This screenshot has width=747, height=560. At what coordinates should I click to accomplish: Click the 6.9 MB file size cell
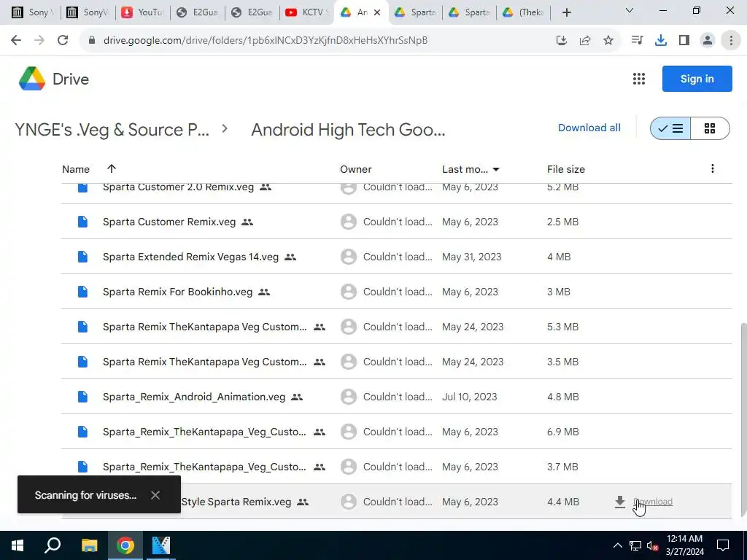562,432
